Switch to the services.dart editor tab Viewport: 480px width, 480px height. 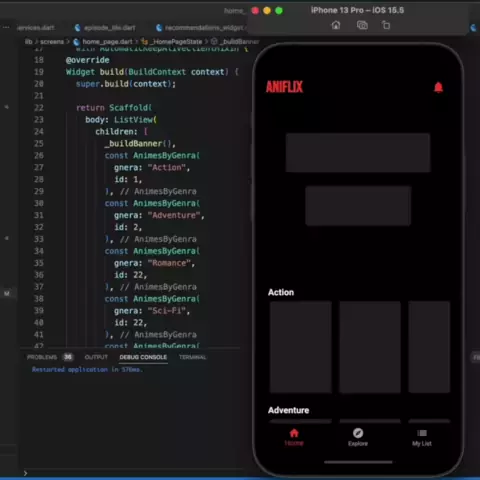point(36,28)
